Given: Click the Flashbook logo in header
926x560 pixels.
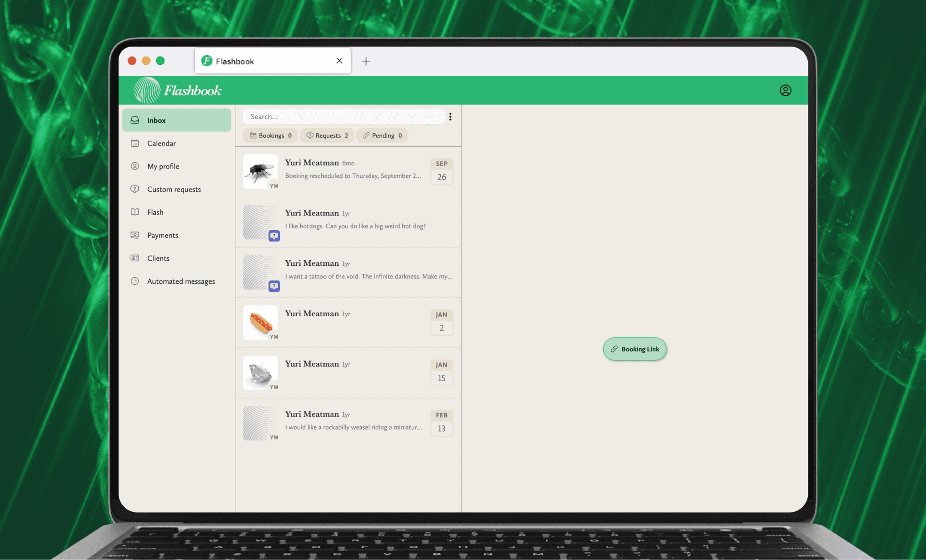Looking at the screenshot, I should click(178, 90).
